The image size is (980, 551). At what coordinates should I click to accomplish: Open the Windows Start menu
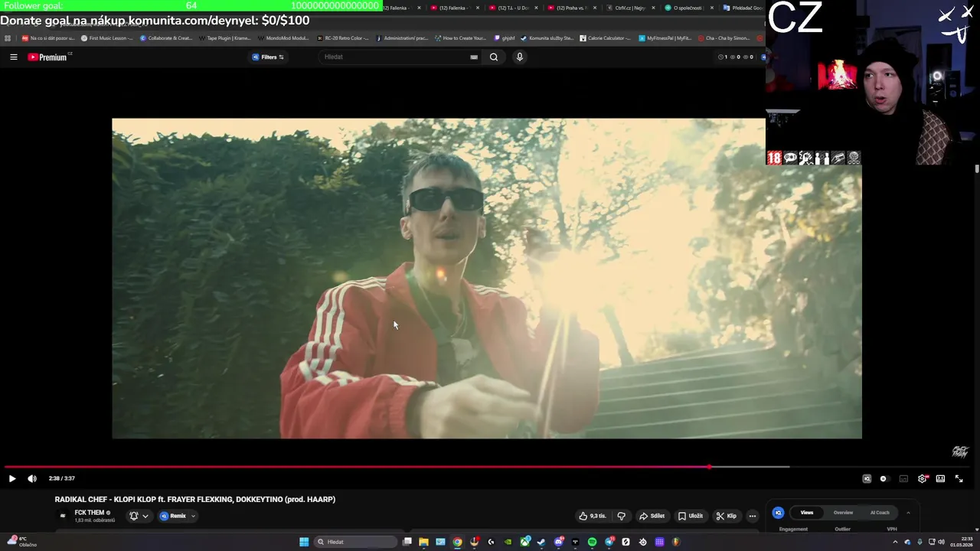coord(304,542)
